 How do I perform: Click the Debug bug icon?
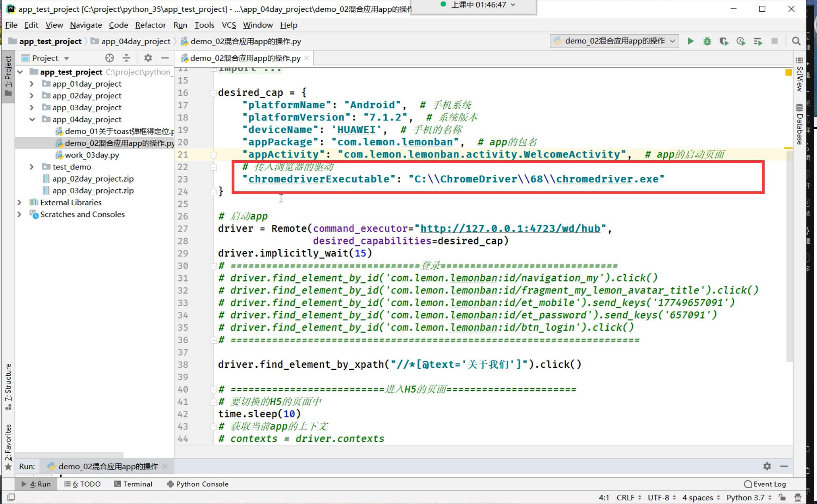tap(707, 41)
